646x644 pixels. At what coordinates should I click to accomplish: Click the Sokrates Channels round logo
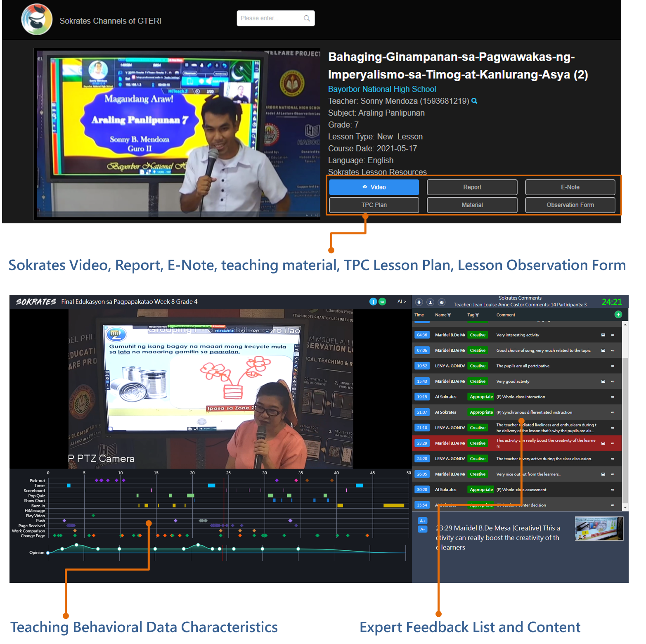click(37, 19)
